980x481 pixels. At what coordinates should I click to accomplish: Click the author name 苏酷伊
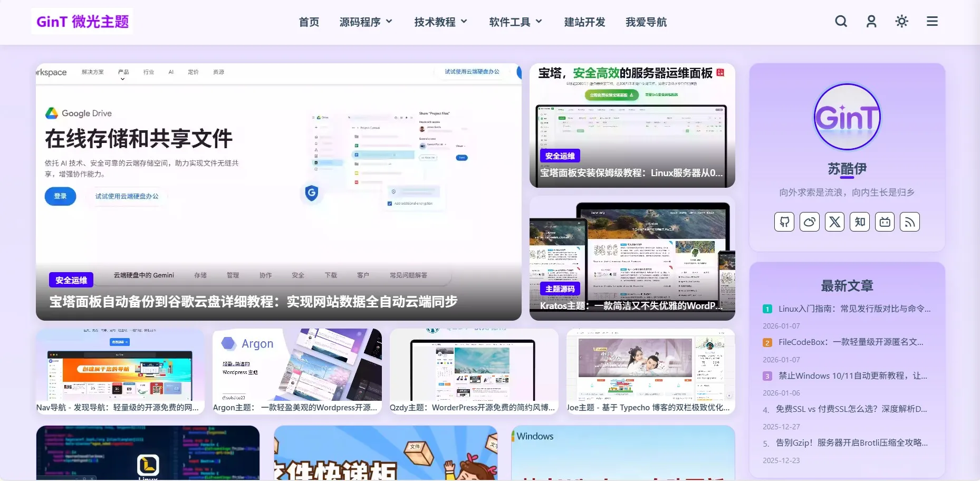pyautogui.click(x=847, y=169)
